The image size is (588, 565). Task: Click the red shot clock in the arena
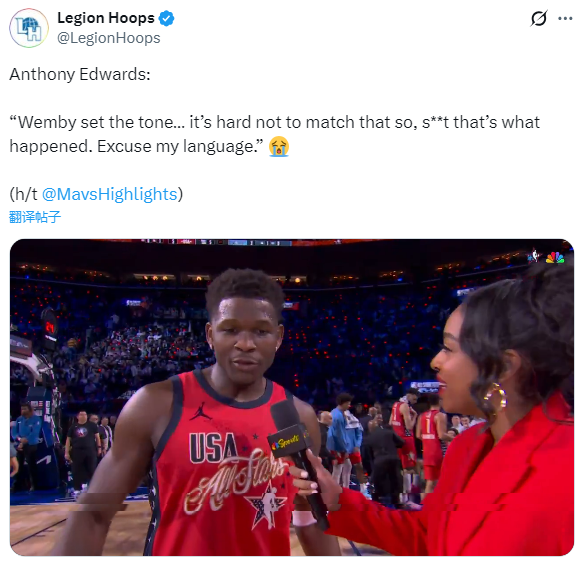pyautogui.click(x=50, y=327)
